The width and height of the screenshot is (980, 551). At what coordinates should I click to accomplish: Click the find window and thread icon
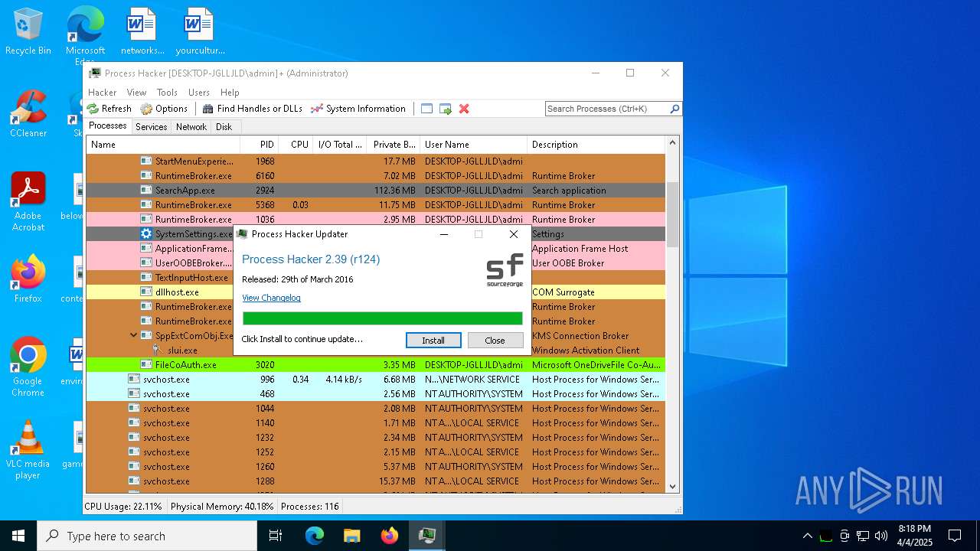coord(446,109)
